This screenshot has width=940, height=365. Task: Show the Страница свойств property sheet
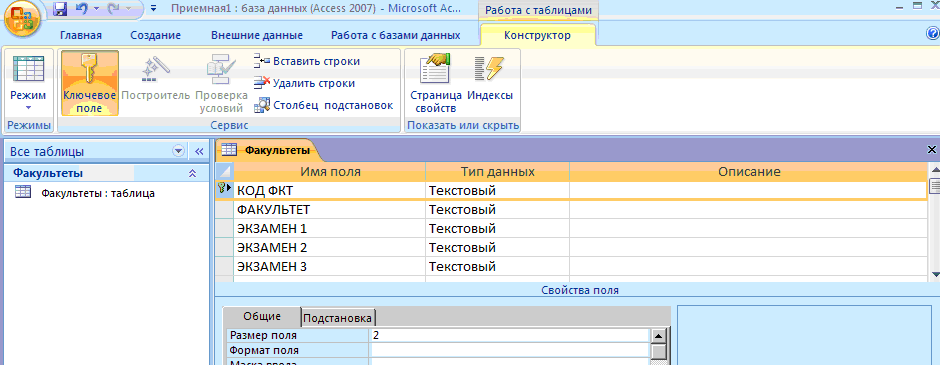pyautogui.click(x=436, y=83)
